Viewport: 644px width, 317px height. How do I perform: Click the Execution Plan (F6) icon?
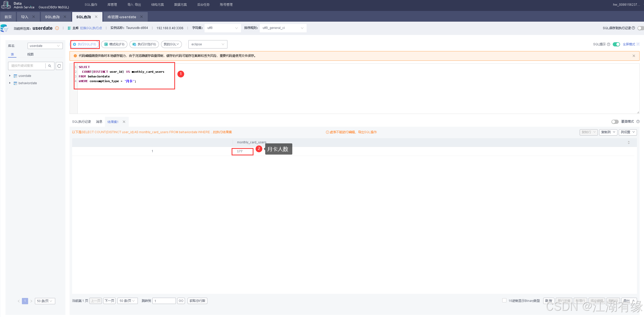tap(134, 44)
